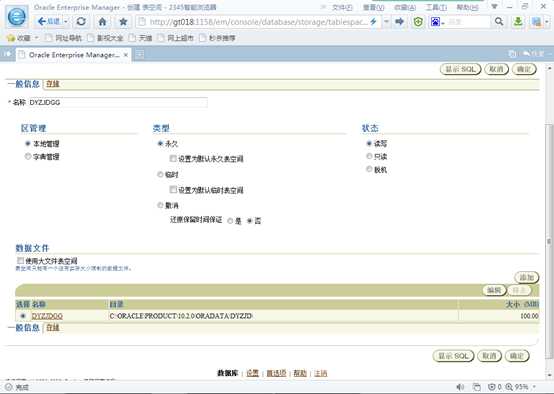
Task: Close the Oracle Enterprise Manager tab
Action: coord(126,55)
